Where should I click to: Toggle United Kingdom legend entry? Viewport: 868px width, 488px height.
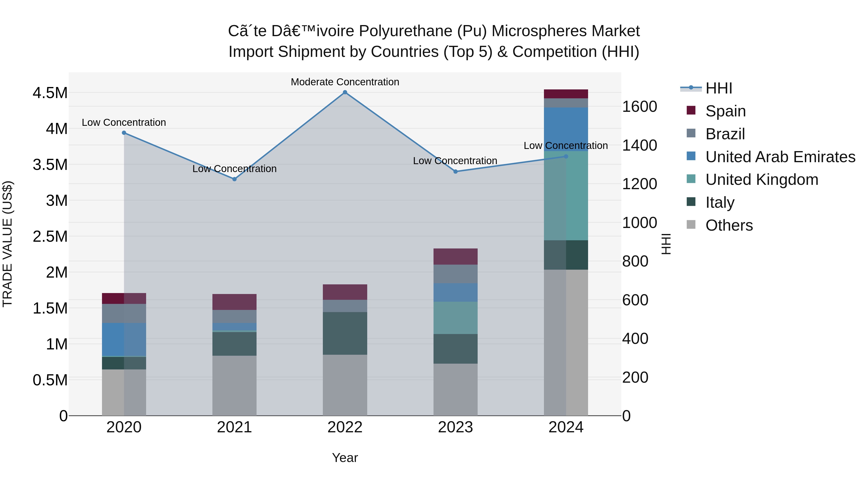tap(752, 179)
